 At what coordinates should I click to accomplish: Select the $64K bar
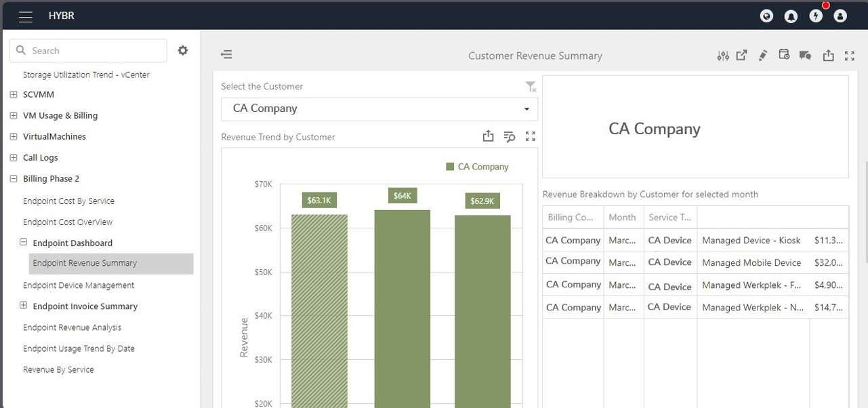(402, 309)
